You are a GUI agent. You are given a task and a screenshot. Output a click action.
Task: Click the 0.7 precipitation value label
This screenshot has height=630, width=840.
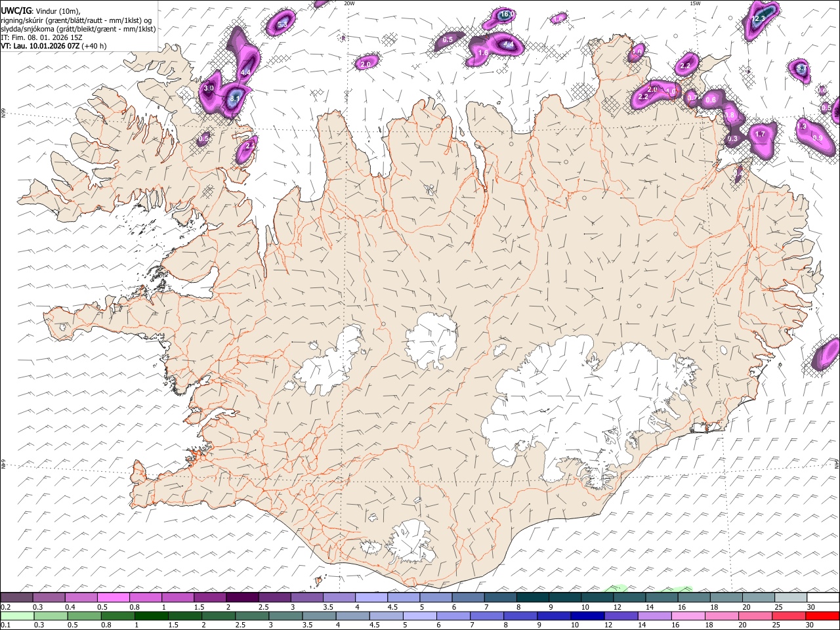692,98
